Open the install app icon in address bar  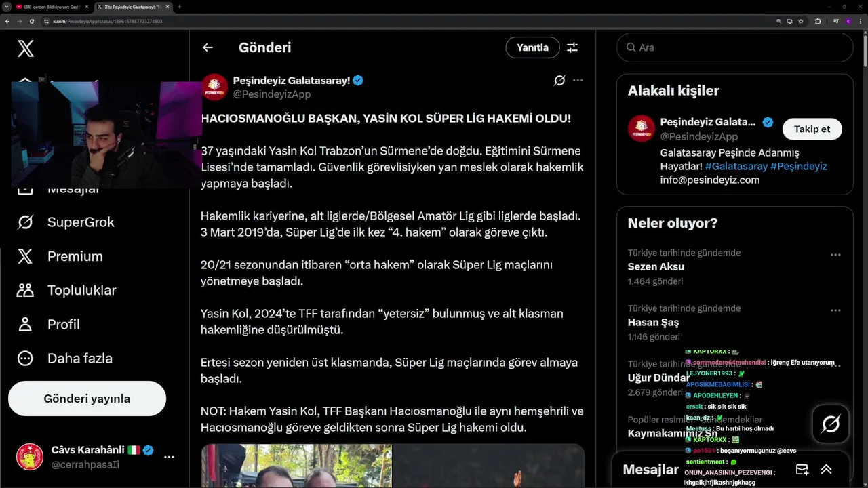click(790, 21)
